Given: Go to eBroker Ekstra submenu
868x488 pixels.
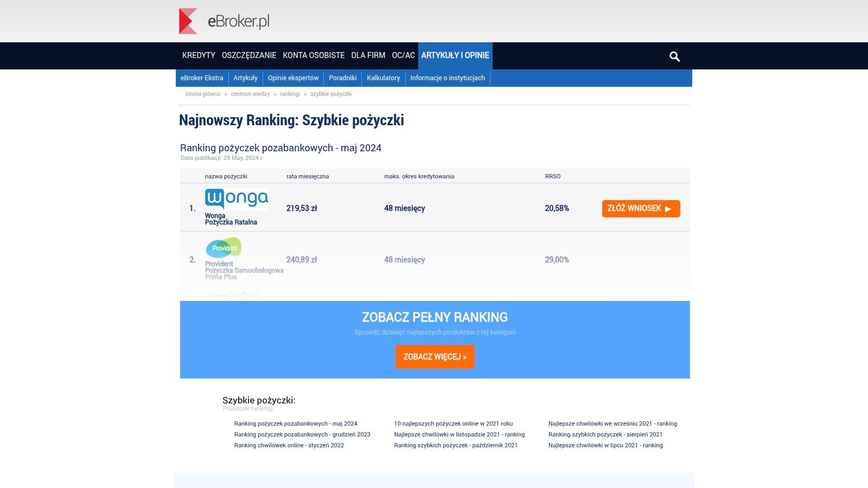Looking at the screenshot, I should point(202,78).
